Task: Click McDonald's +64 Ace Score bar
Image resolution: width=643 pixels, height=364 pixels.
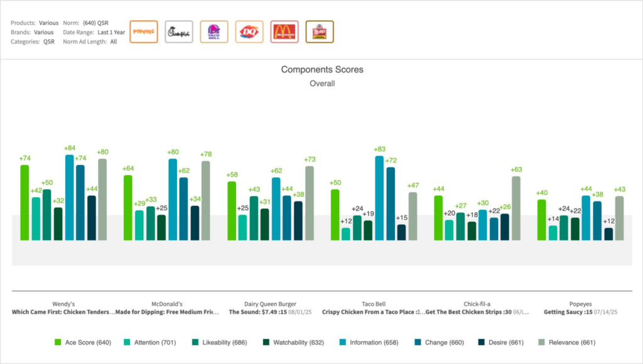Action: coord(128,208)
